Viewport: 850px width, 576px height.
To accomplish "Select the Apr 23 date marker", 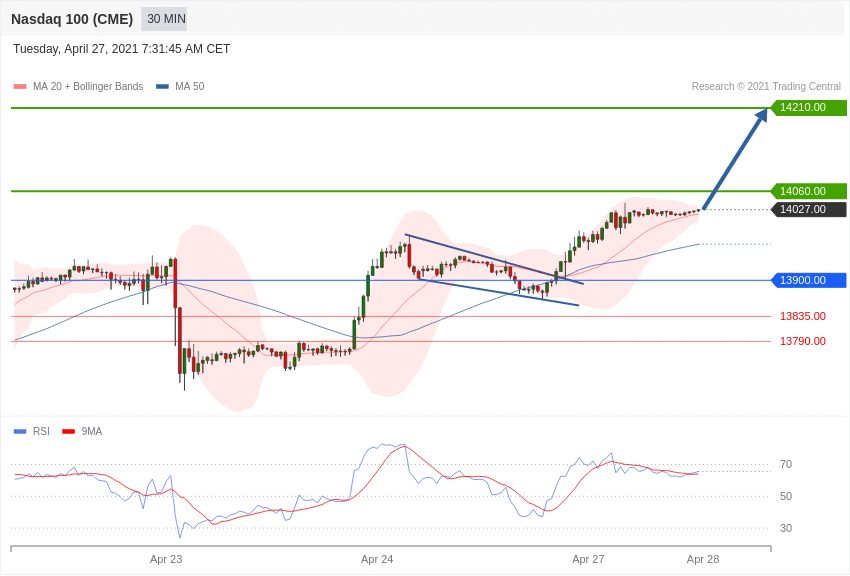I will pos(166,559).
